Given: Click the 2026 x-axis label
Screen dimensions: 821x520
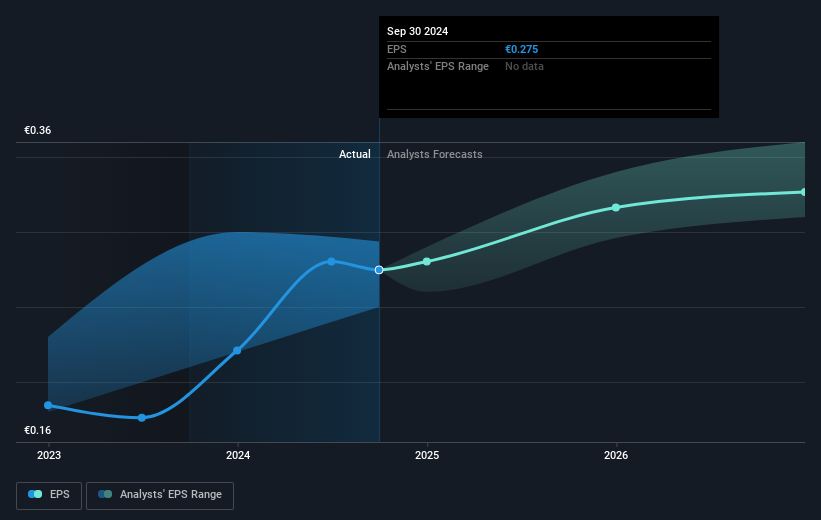Looking at the screenshot, I should click(616, 455).
